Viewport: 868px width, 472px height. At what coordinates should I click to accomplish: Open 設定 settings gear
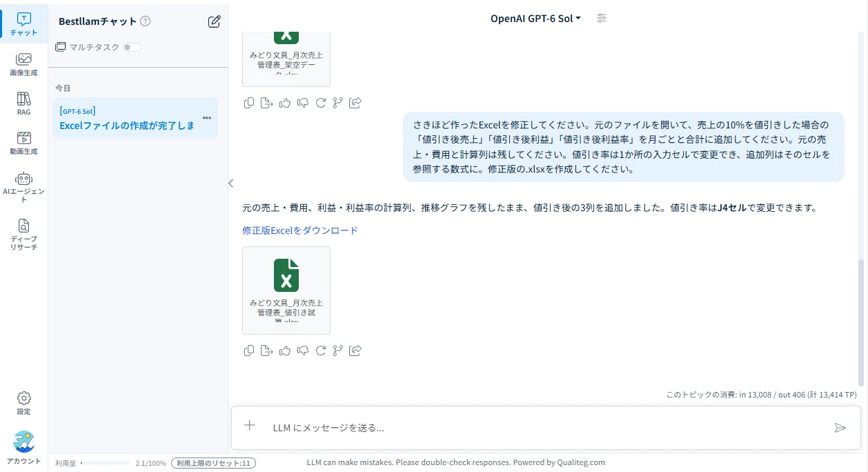[x=23, y=403]
